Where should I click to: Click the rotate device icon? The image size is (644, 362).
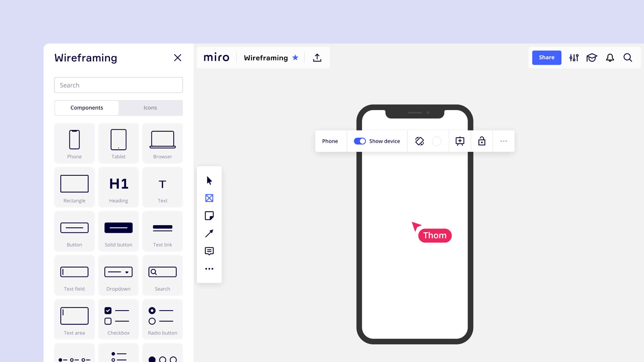pyautogui.click(x=420, y=141)
